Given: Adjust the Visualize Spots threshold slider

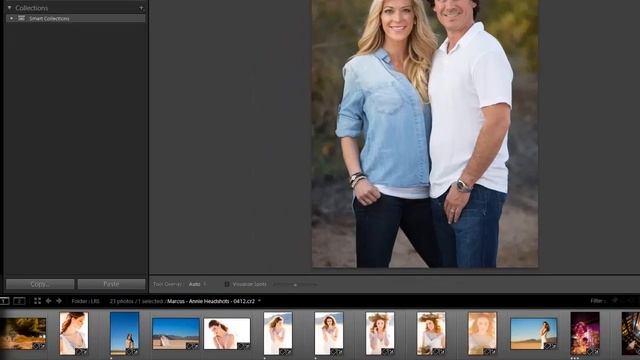Looking at the screenshot, I should [296, 284].
